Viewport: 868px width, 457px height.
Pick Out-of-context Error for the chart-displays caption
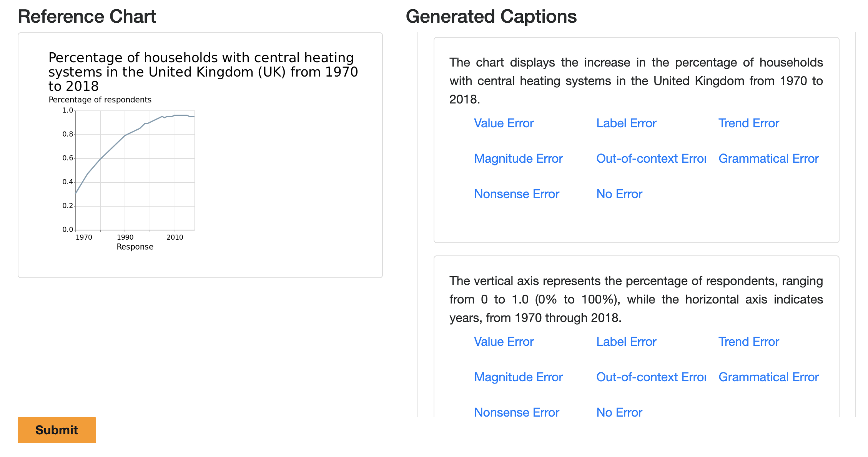(x=650, y=158)
